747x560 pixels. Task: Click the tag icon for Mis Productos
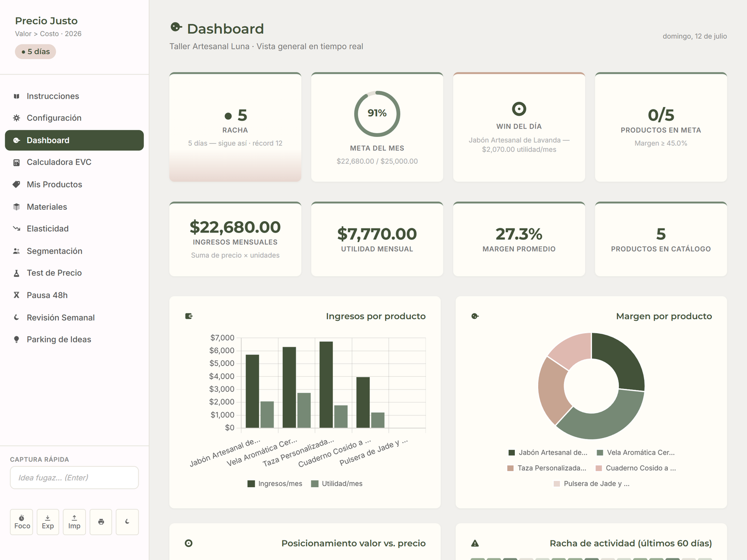coord(17,184)
